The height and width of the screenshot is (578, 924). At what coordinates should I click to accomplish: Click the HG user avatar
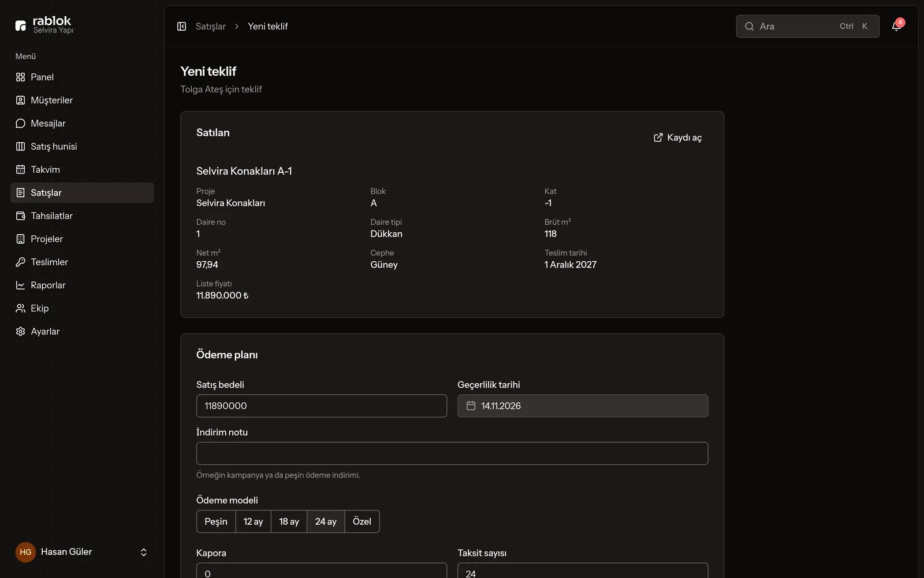pyautogui.click(x=25, y=552)
